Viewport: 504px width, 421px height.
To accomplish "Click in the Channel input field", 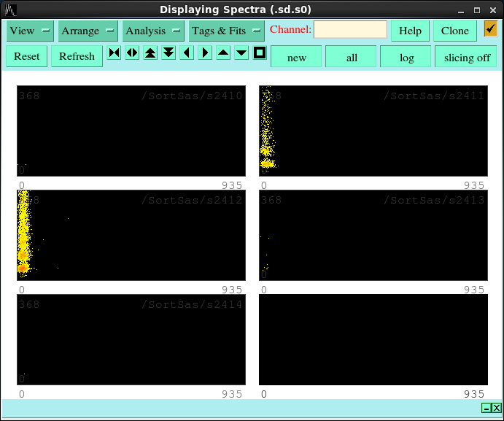I will coord(350,30).
